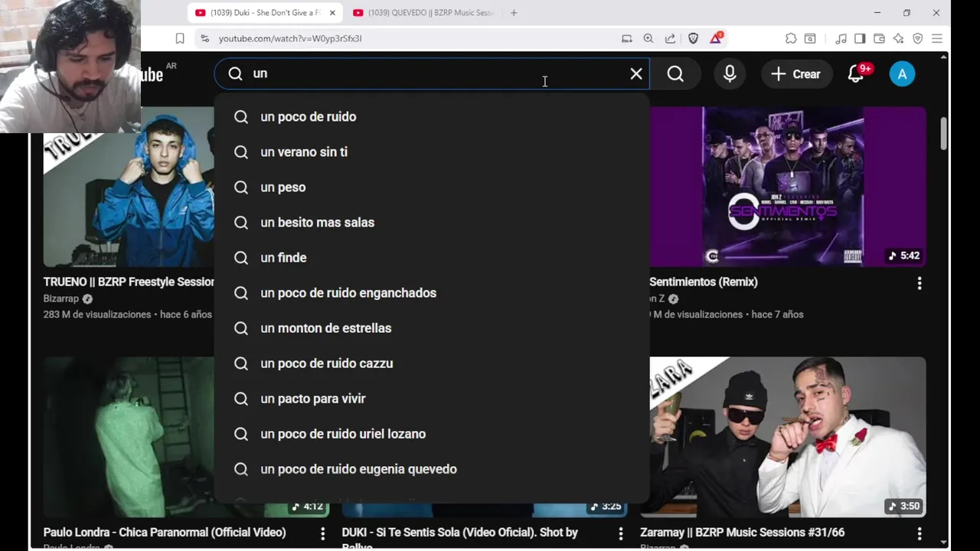The height and width of the screenshot is (551, 980).
Task: Click the cast media icon in address bar
Action: click(627, 38)
